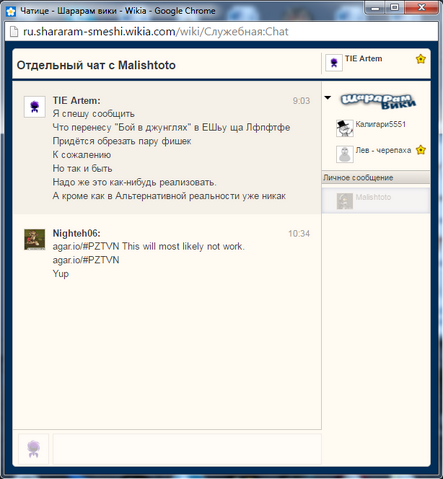Click the browser address bar URL
443x479 pixels.
point(155,32)
